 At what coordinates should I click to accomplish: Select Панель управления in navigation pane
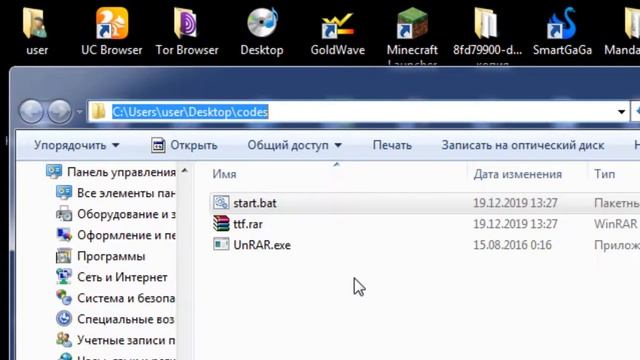coord(121,172)
